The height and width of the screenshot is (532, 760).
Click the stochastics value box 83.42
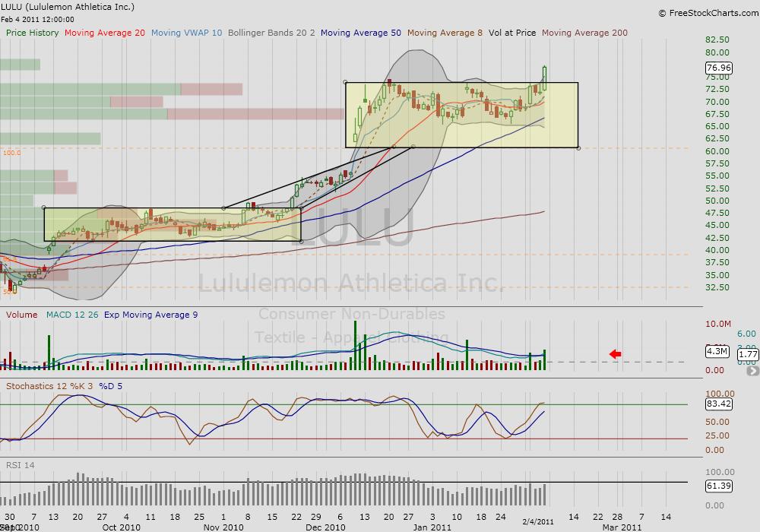[x=719, y=404]
